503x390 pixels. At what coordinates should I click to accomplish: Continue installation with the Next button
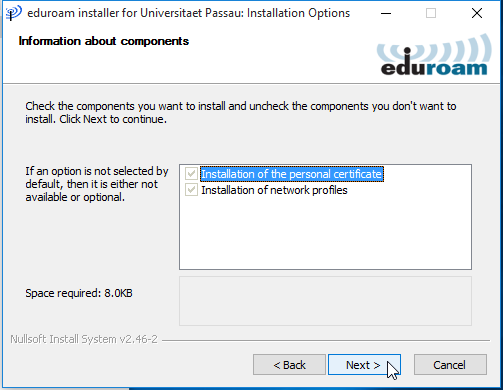coord(364,365)
